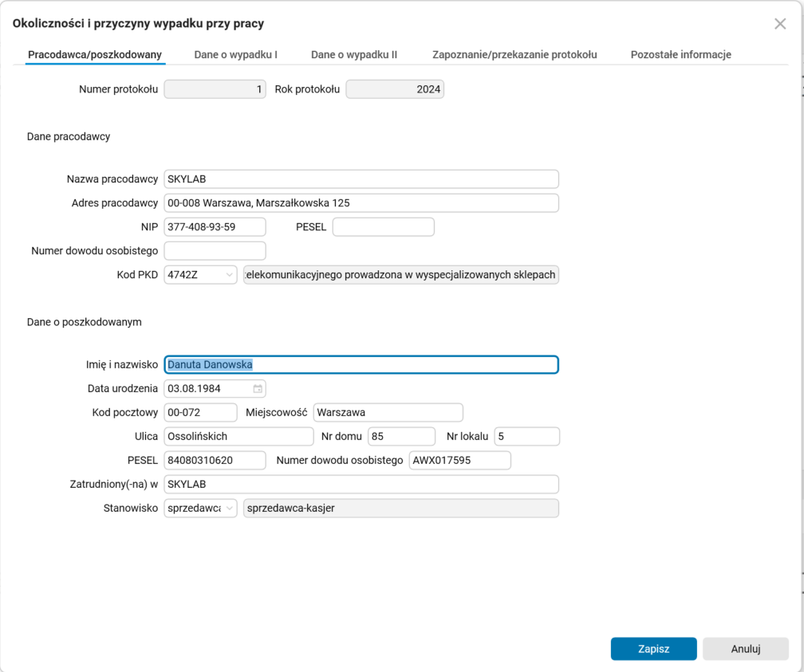Click the Zapisz button
This screenshot has width=804, height=672.
[x=653, y=648]
